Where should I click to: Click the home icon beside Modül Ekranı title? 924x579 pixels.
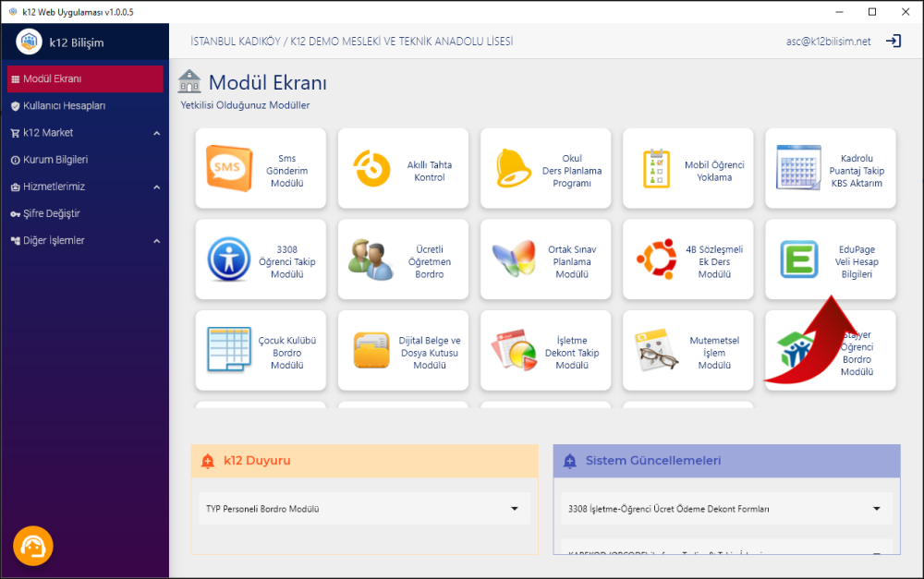click(x=189, y=81)
